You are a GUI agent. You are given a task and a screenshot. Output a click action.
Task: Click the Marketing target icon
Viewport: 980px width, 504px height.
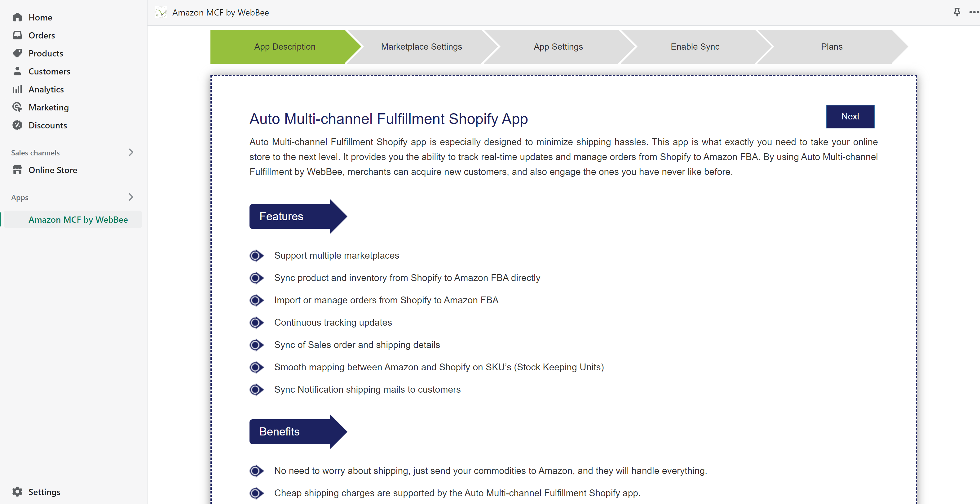click(x=17, y=107)
